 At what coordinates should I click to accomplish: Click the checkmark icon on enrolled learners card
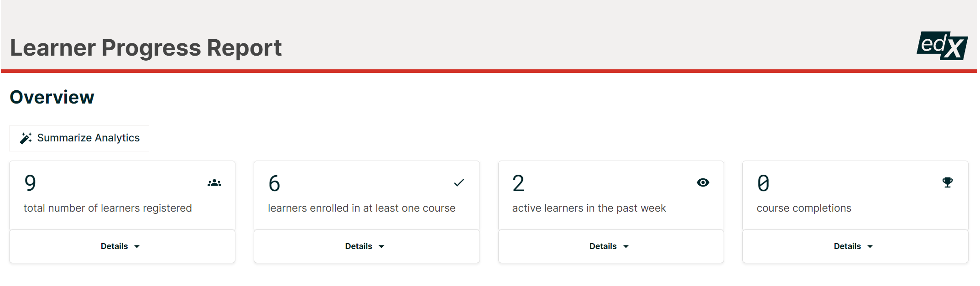(x=459, y=182)
